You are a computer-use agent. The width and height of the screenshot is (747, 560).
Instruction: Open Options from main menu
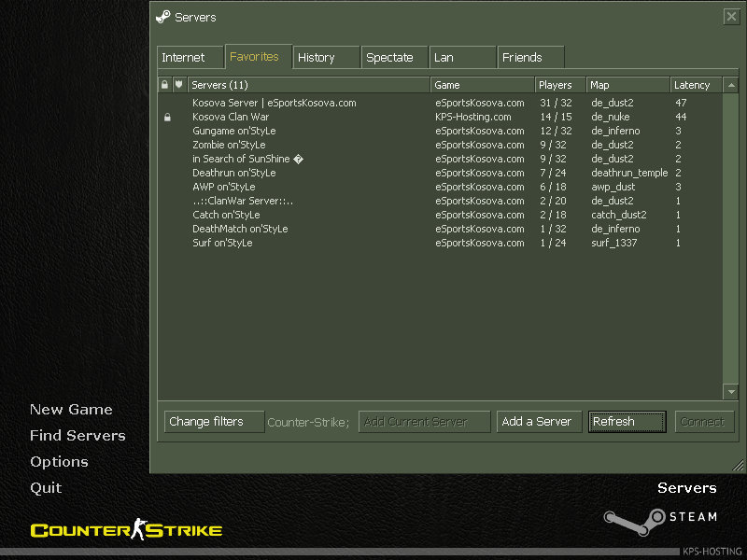pos(59,462)
